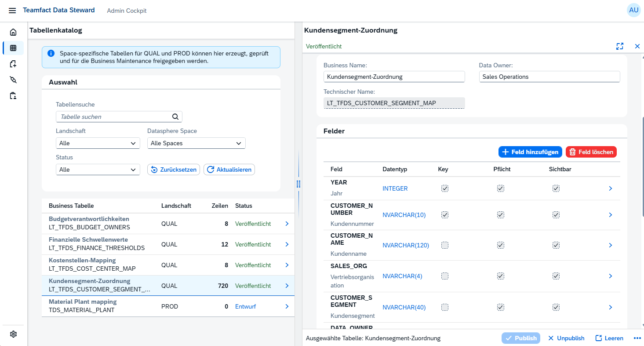Click the search magnifier icon
Screen dimensions: 644x346
(175, 117)
